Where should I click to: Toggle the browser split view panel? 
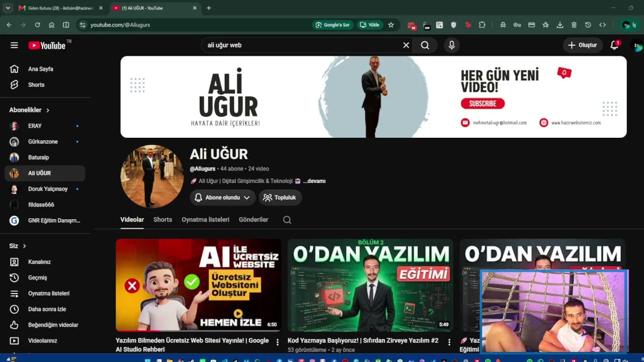[x=66, y=25]
